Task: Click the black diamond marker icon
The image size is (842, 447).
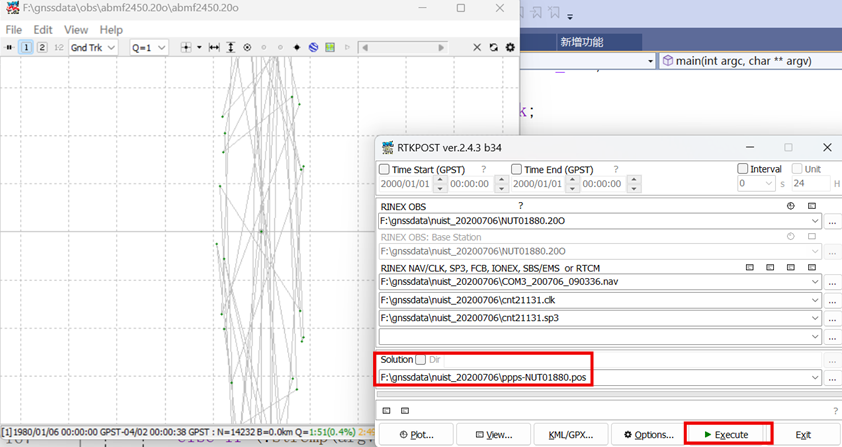Action: tap(296, 47)
